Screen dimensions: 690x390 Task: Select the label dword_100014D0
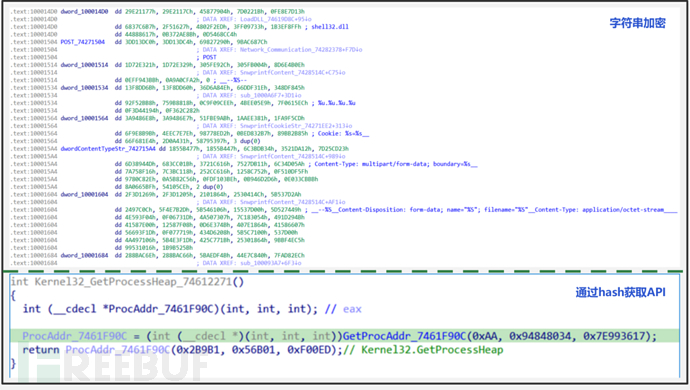pyautogui.click(x=84, y=11)
